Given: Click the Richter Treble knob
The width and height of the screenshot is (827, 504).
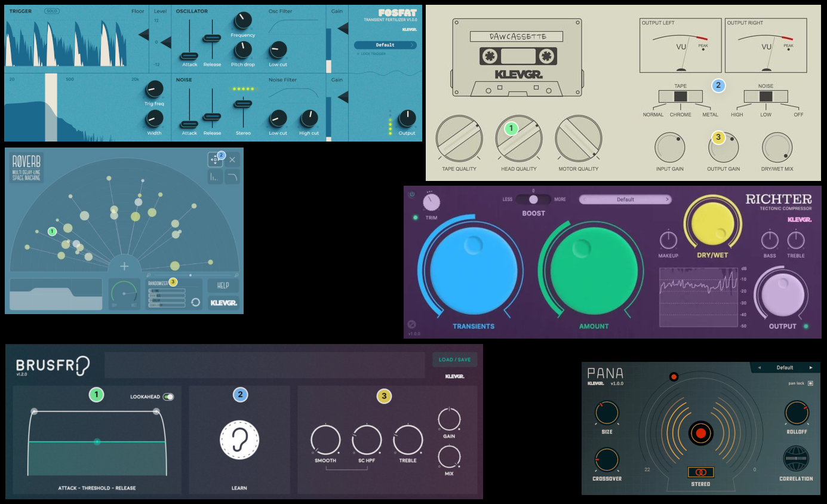Looking at the screenshot, I should click(795, 240).
